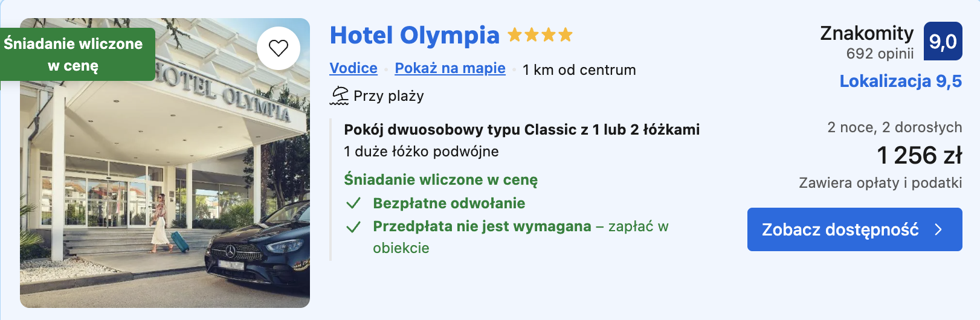Click the Przy plaży label
This screenshot has width=980, height=320.
[388, 96]
